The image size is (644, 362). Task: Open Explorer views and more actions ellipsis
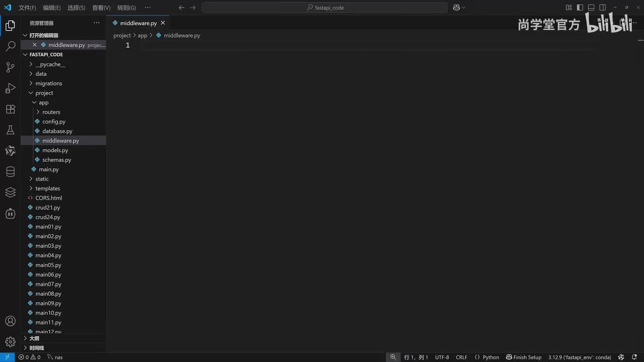coord(97,23)
